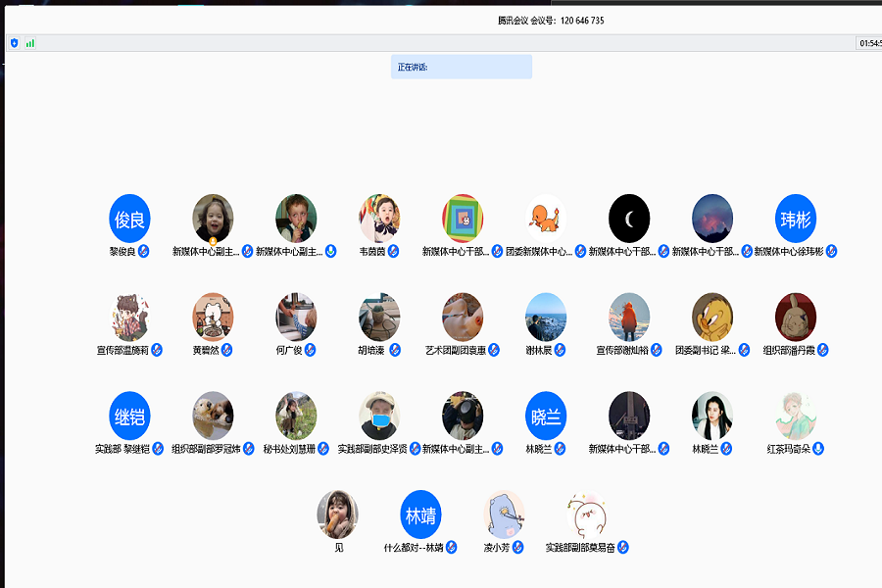Click the mic icon next to 韦茵茵
This screenshot has width=882, height=588.
coord(393,252)
